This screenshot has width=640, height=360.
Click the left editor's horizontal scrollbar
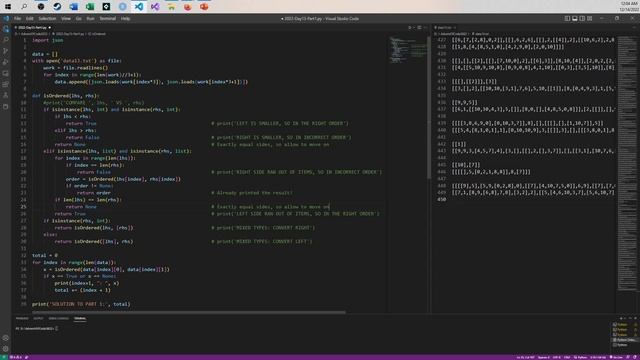189,312
